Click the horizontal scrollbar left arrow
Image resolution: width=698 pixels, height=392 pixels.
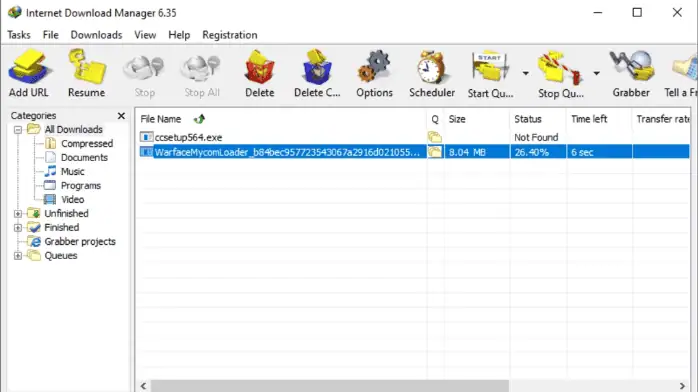pos(143,386)
